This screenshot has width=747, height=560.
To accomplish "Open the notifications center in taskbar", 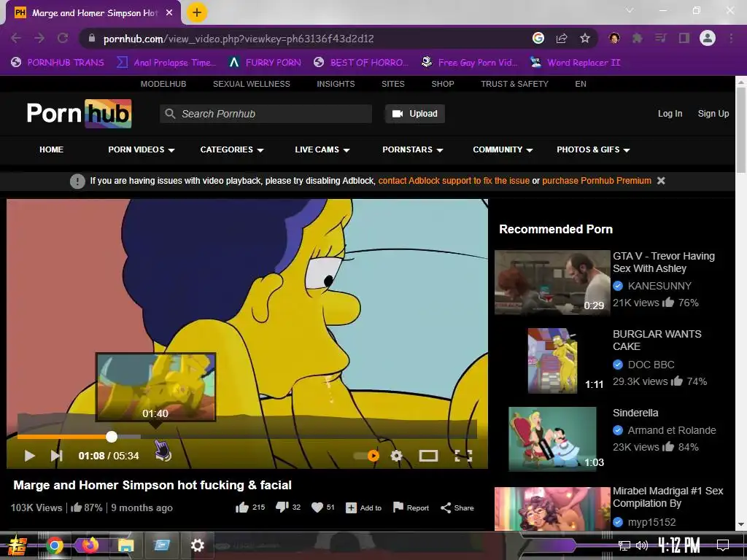I will point(723,545).
